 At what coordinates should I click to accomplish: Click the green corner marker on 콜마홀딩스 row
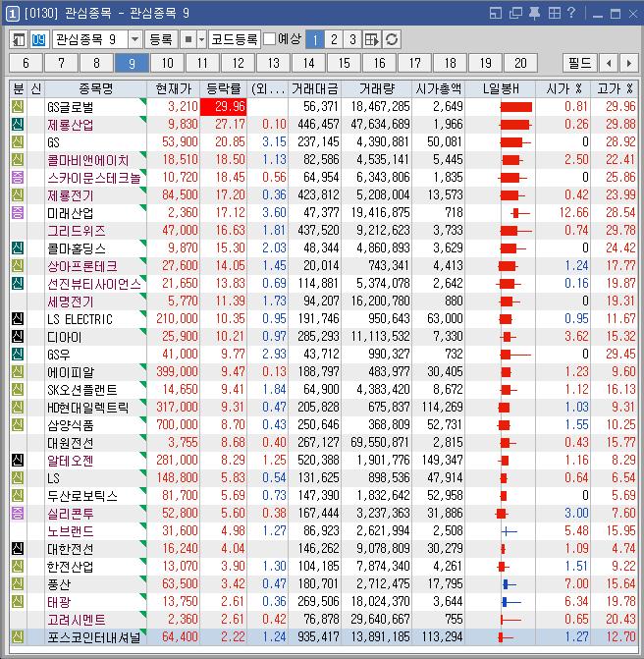pos(143,243)
